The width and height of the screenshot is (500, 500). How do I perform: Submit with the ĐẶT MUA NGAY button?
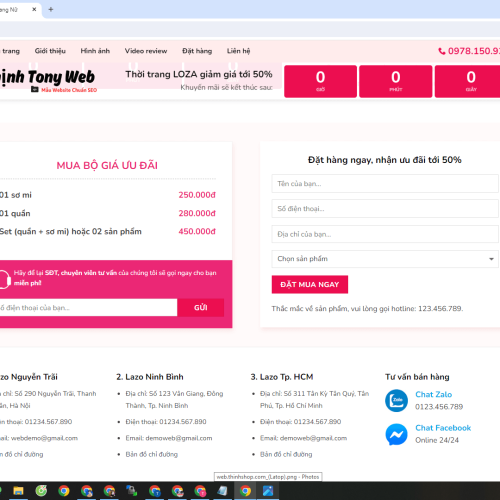310,284
